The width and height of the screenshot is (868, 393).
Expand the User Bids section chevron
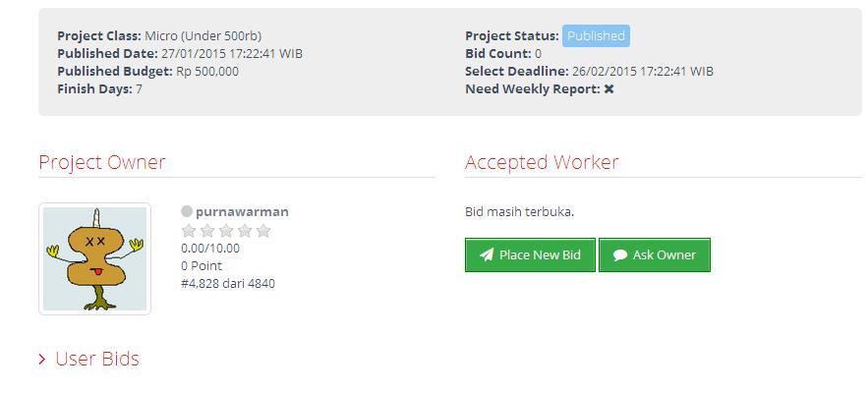tap(42, 360)
